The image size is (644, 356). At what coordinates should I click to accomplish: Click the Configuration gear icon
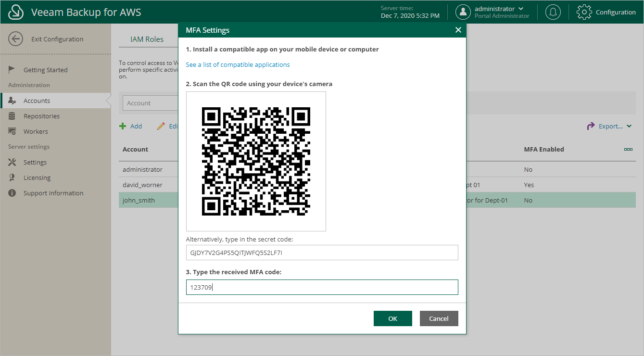[x=584, y=12]
